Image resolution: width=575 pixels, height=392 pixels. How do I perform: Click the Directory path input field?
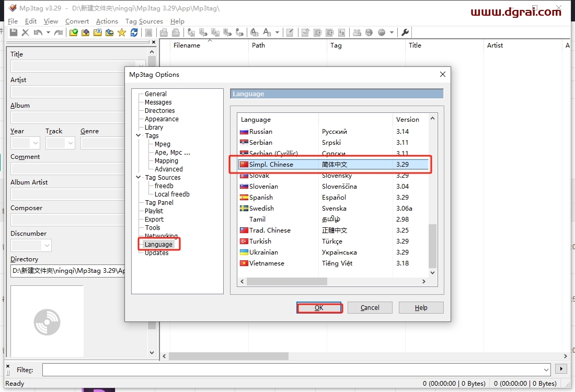[68, 271]
